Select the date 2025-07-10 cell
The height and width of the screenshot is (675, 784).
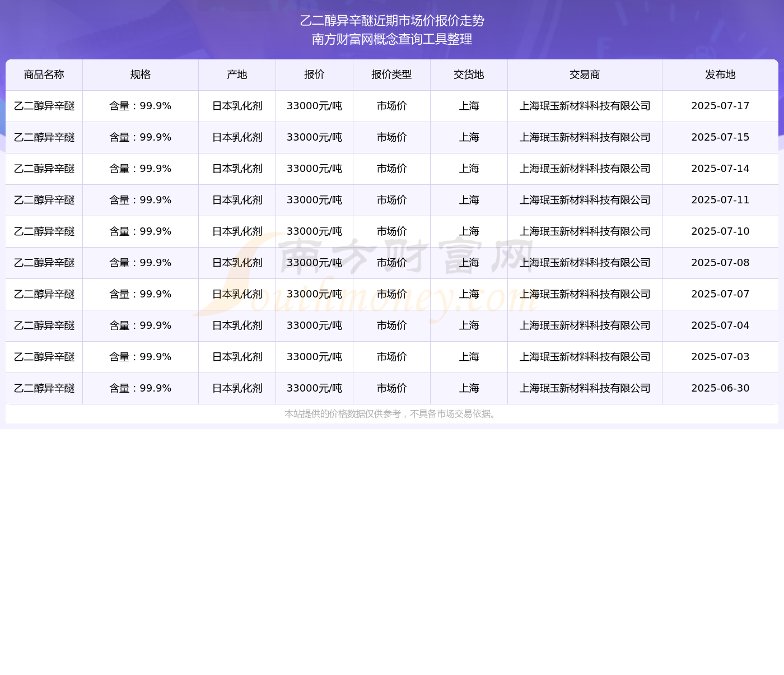click(x=720, y=231)
